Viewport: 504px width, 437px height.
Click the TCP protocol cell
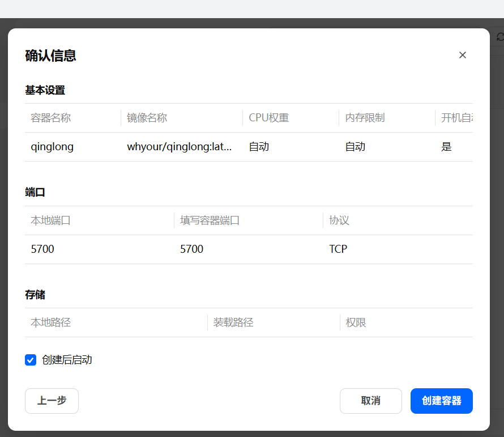click(x=338, y=249)
